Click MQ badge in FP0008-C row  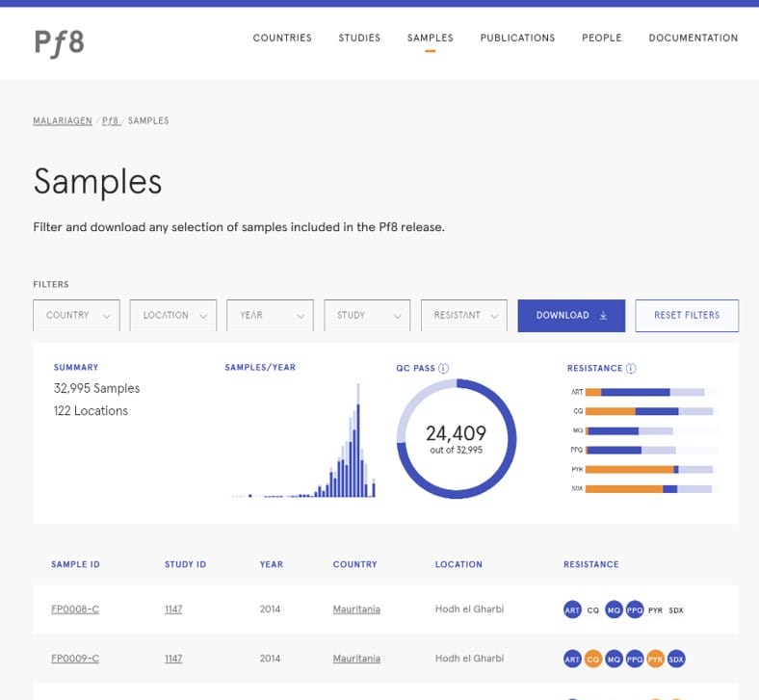(614, 609)
